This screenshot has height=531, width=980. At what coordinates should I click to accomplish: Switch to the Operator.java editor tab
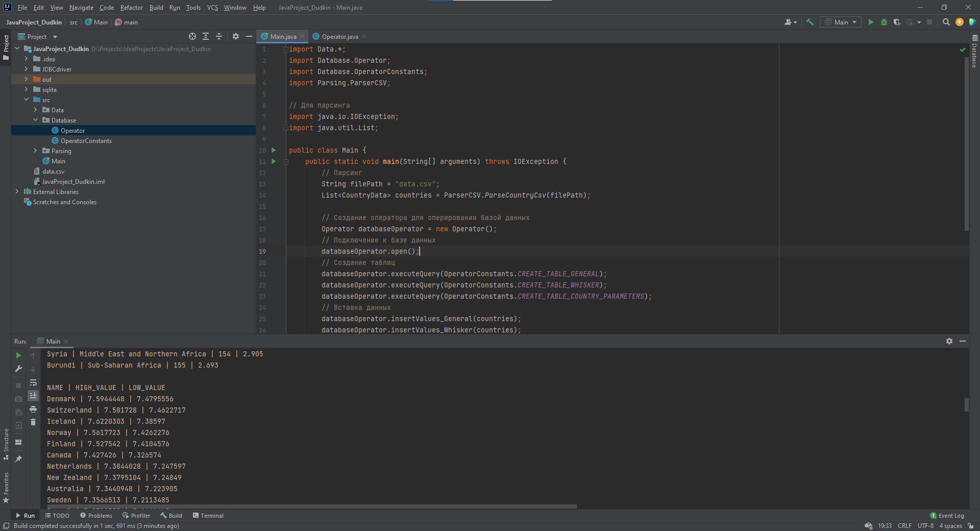coord(339,36)
